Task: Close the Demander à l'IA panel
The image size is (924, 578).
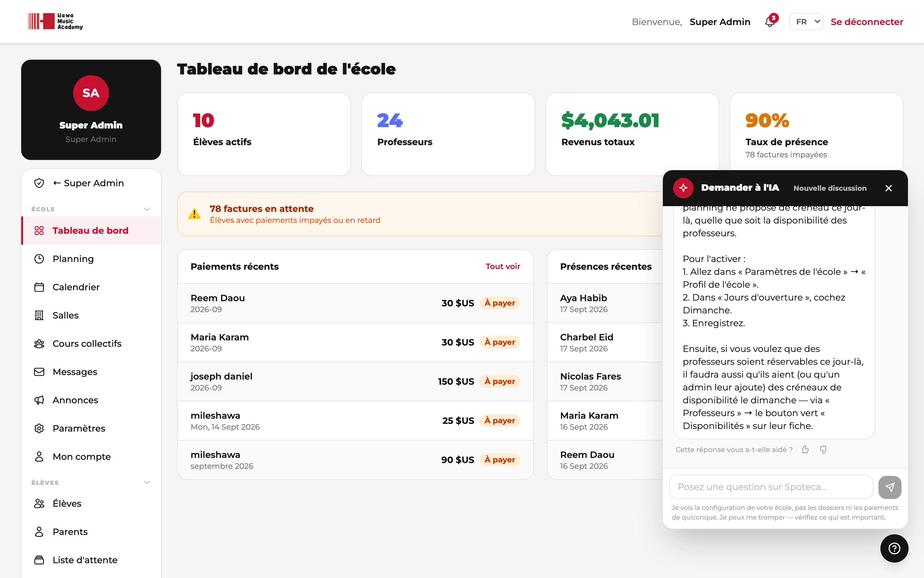Action: pos(888,188)
